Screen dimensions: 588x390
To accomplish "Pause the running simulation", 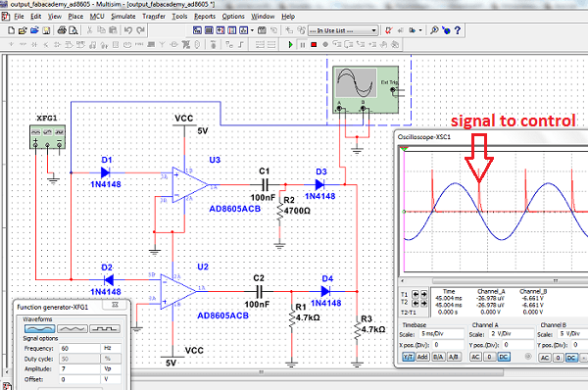I will 302,45.
